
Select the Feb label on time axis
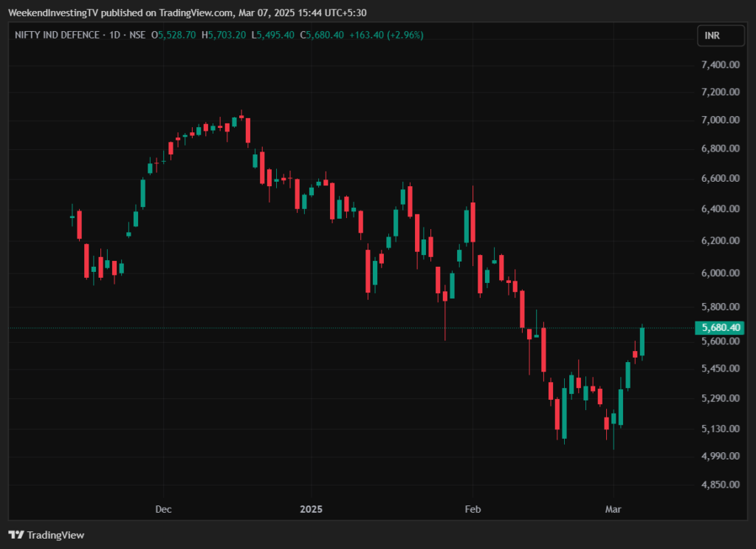pyautogui.click(x=472, y=509)
